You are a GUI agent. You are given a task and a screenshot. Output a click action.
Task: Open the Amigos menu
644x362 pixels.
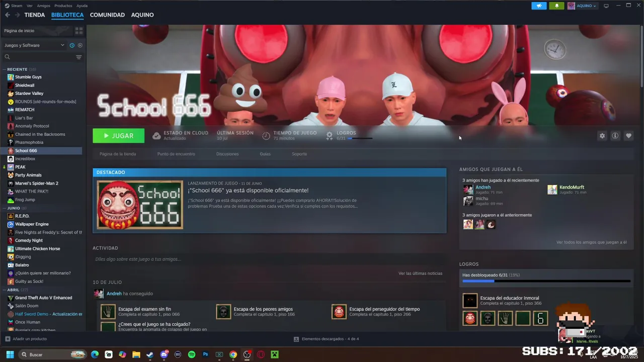click(44, 6)
